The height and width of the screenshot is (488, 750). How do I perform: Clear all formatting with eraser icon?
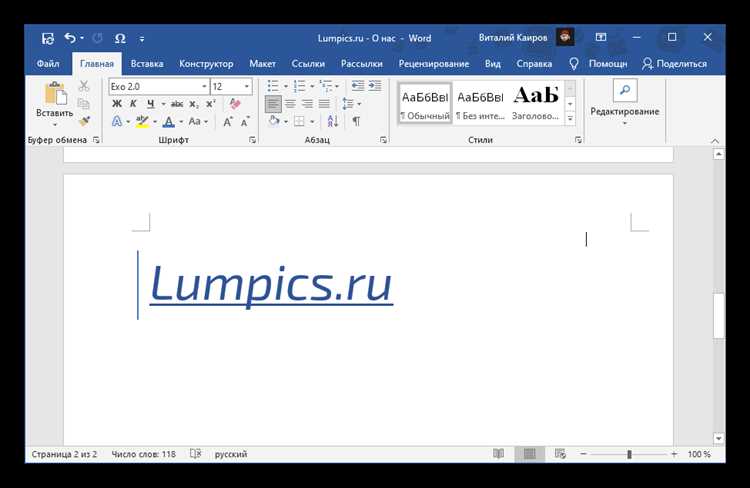(x=235, y=104)
